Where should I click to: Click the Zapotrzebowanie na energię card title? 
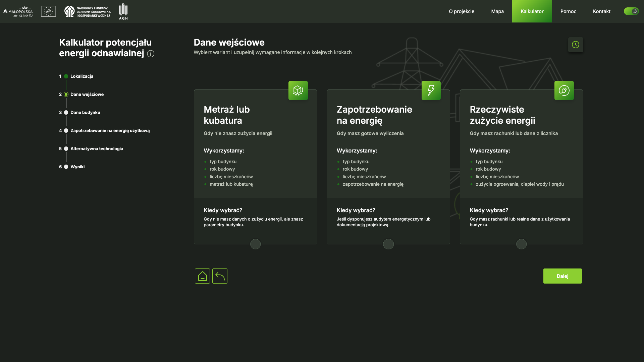pos(374,115)
